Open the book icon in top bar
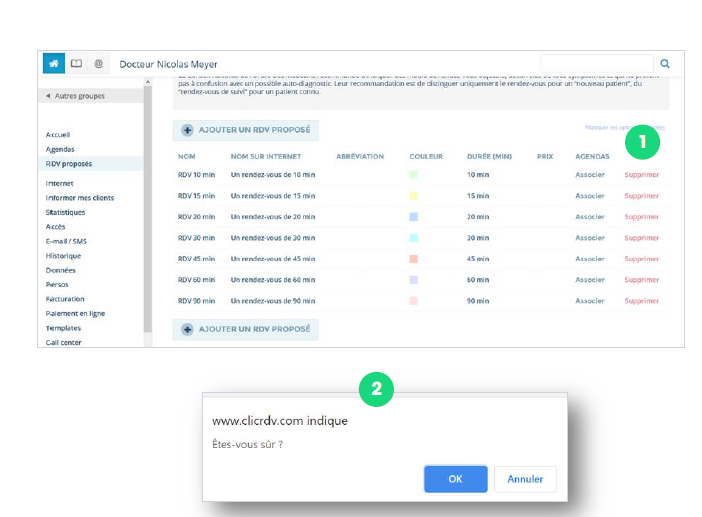Viewport: 702px width, 517px height. (76, 63)
